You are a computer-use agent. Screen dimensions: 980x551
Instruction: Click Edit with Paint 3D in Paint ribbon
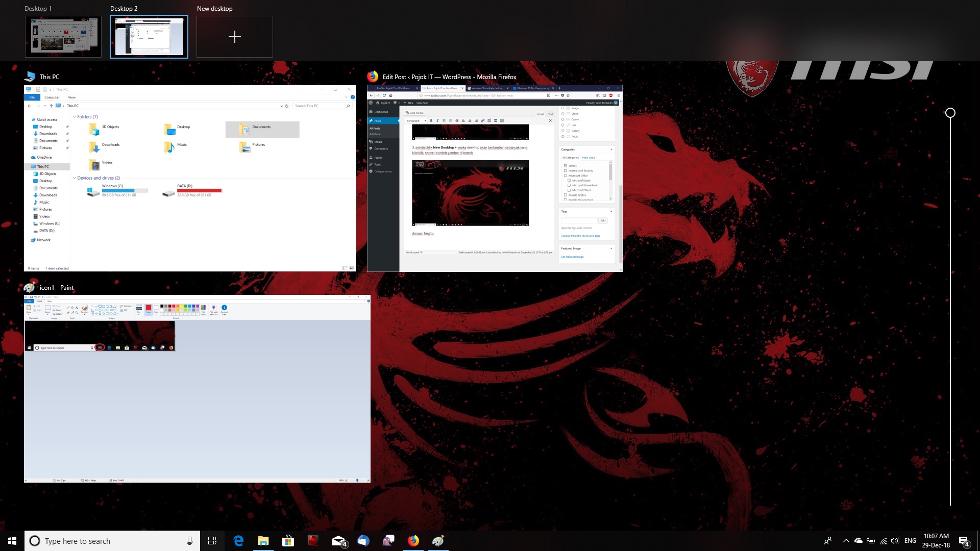(213, 310)
